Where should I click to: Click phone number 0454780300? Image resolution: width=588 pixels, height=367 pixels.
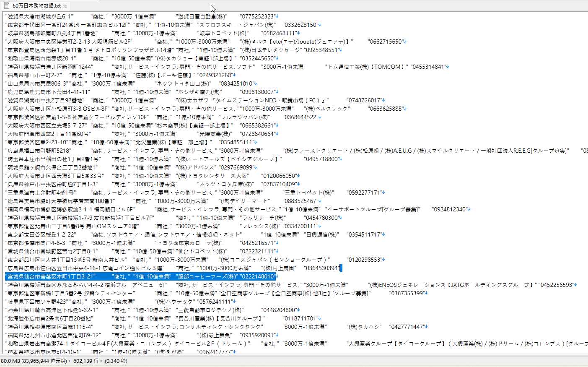(x=321, y=218)
